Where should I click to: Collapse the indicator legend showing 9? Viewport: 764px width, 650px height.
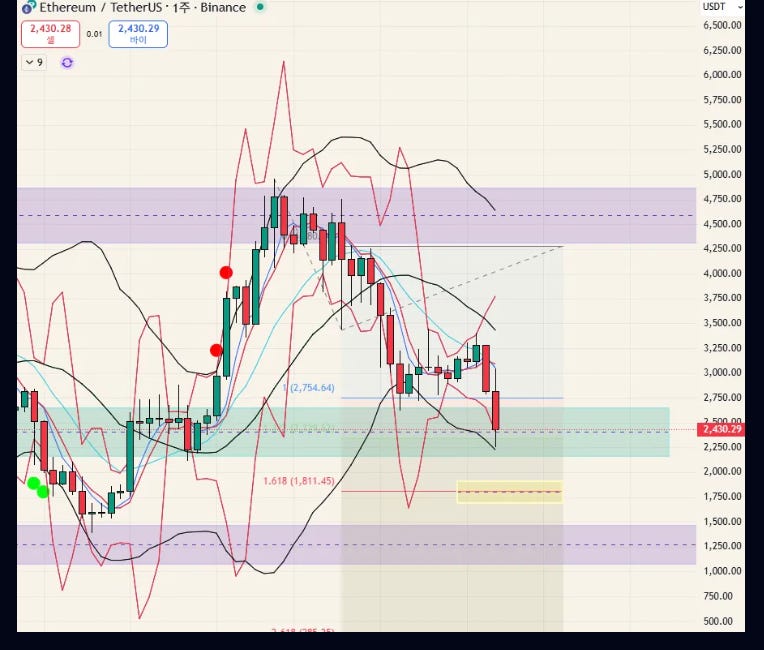tap(34, 62)
